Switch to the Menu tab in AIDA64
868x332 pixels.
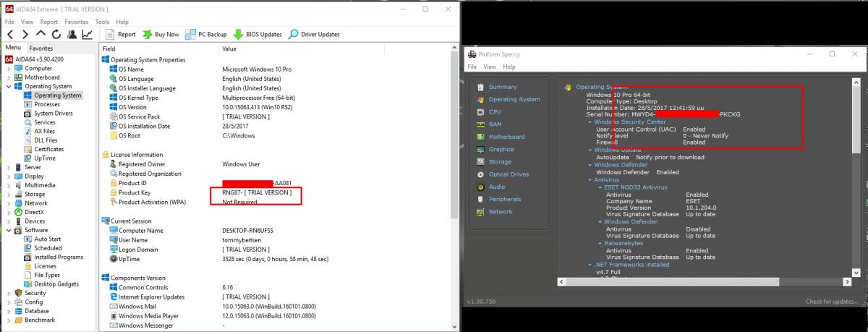(13, 48)
